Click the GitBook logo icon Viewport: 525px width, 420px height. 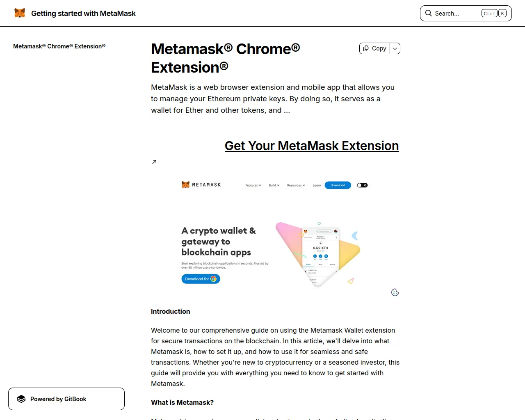click(21, 399)
